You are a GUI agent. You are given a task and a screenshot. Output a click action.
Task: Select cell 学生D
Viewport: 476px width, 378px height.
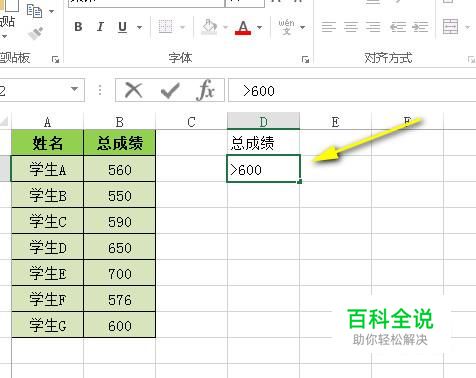coord(47,247)
